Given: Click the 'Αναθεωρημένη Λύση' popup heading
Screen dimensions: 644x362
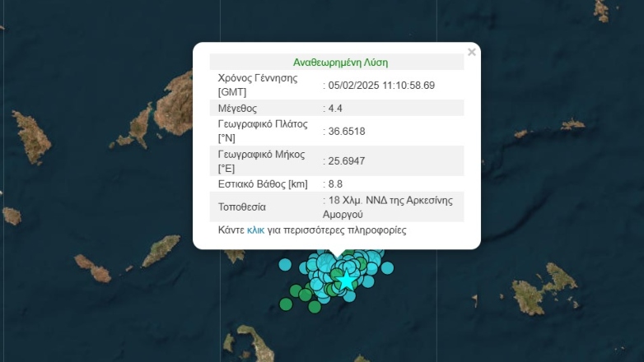Looking at the screenshot, I should click(340, 62).
